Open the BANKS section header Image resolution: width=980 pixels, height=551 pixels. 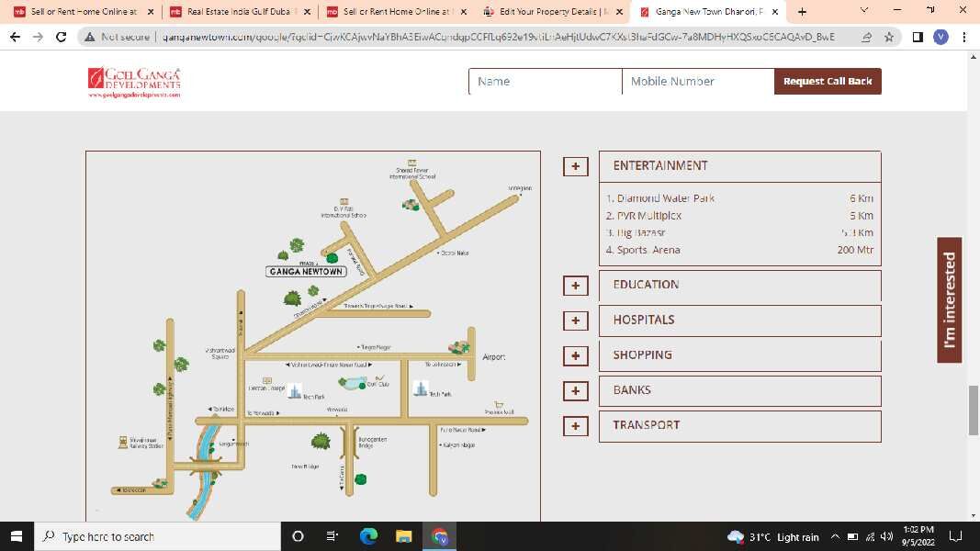click(x=740, y=390)
